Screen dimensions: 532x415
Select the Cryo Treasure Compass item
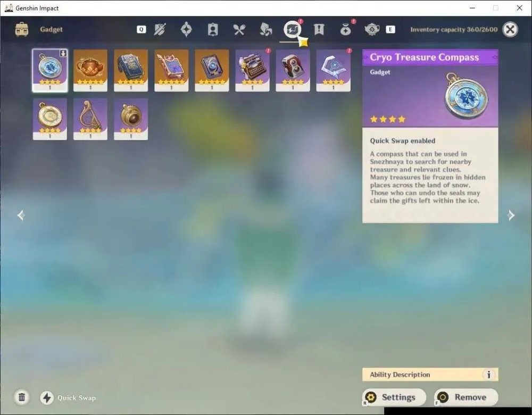click(50, 70)
